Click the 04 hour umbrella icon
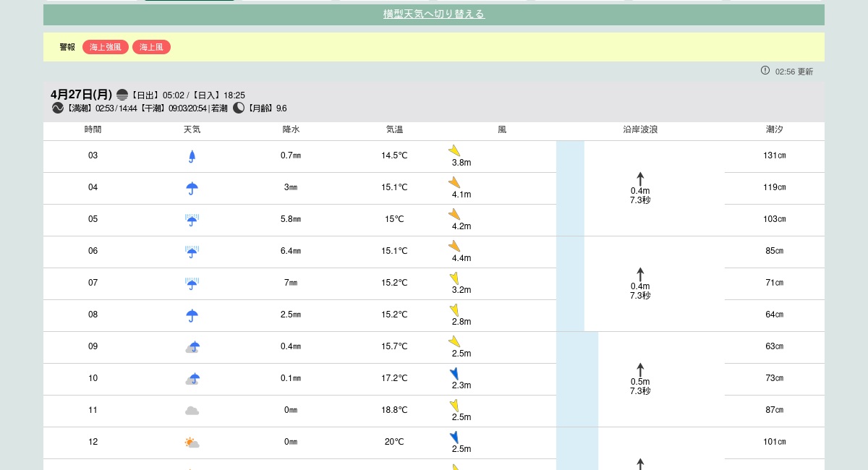 click(192, 188)
